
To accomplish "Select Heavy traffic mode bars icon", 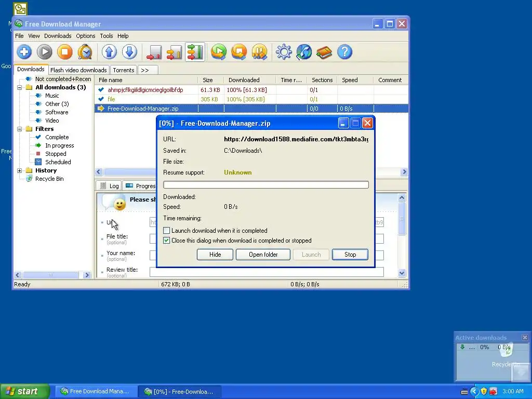I will 195,52.
